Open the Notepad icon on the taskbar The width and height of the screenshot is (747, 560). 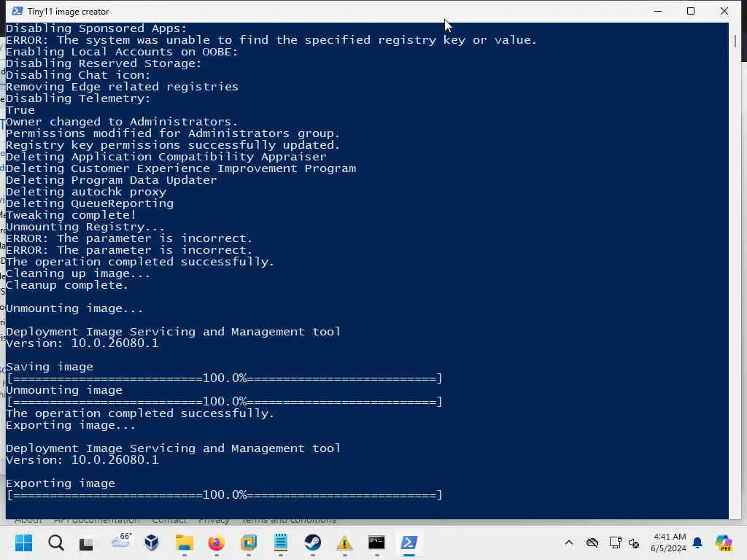281,542
